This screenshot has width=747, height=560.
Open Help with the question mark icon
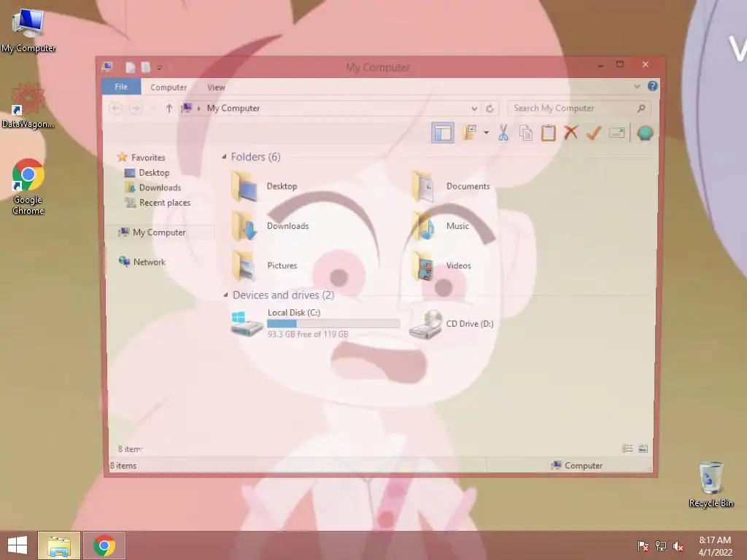point(652,86)
